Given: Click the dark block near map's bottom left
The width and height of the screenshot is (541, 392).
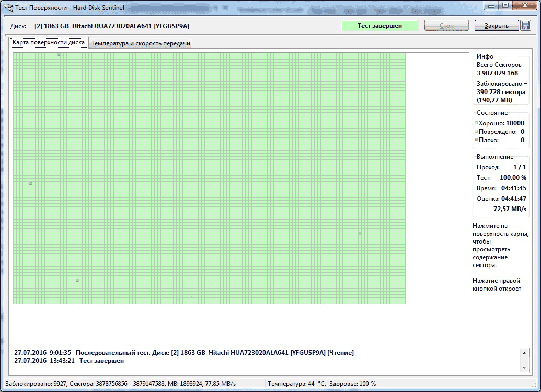Looking at the screenshot, I should pos(78,281).
